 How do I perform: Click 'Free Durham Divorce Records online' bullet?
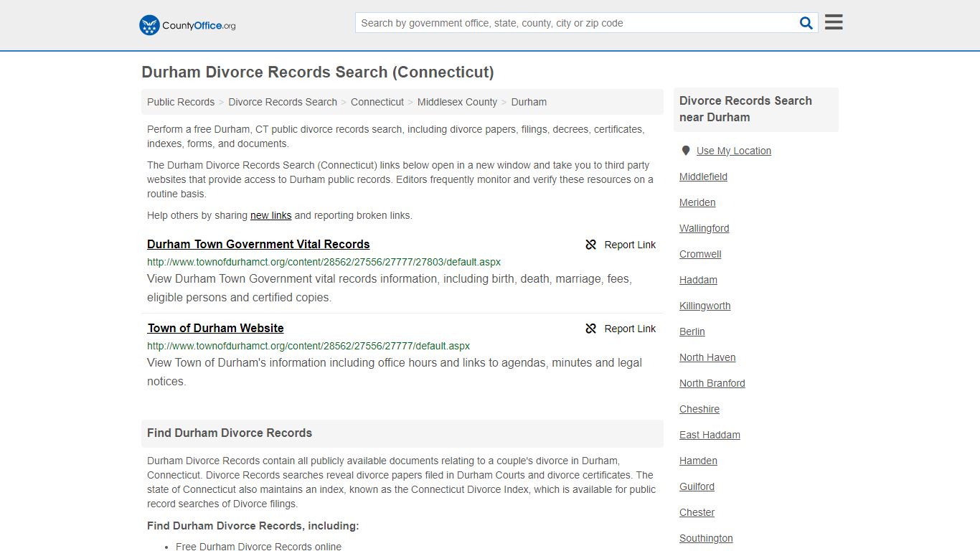[258, 546]
